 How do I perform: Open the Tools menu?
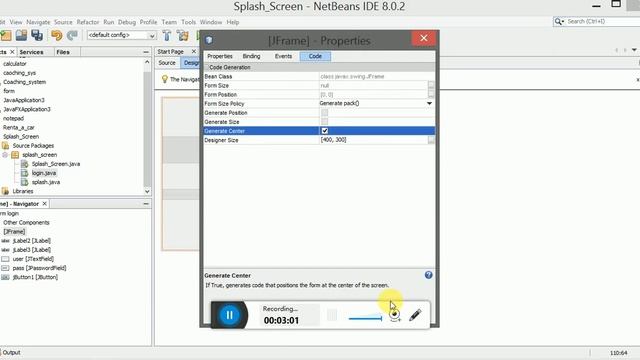[189, 22]
